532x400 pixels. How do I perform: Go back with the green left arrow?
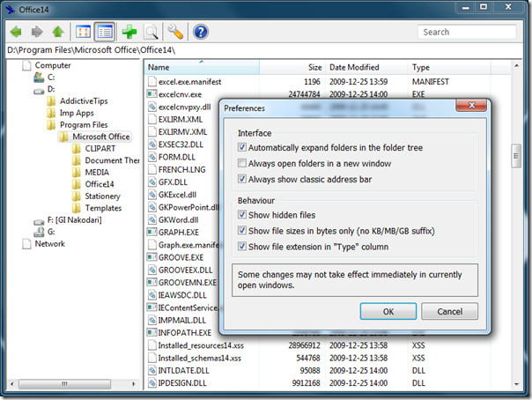(x=16, y=32)
